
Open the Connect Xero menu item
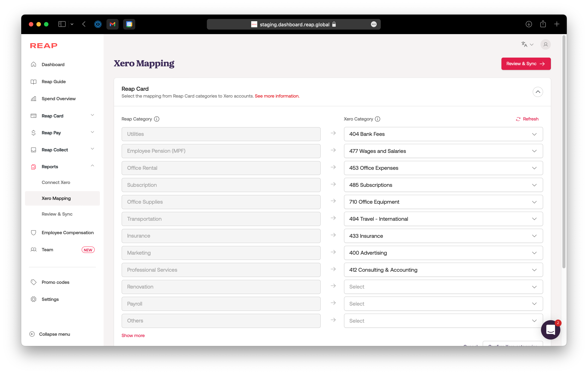(x=56, y=182)
